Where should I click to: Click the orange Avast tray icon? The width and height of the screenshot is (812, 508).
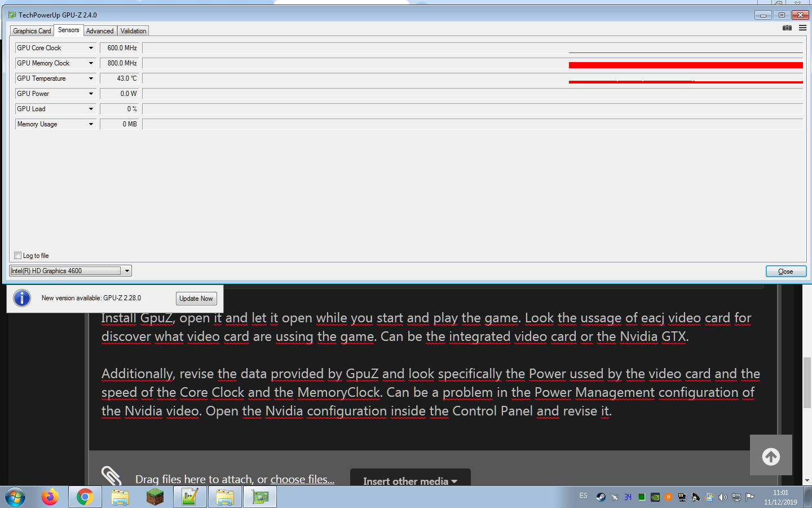(669, 497)
